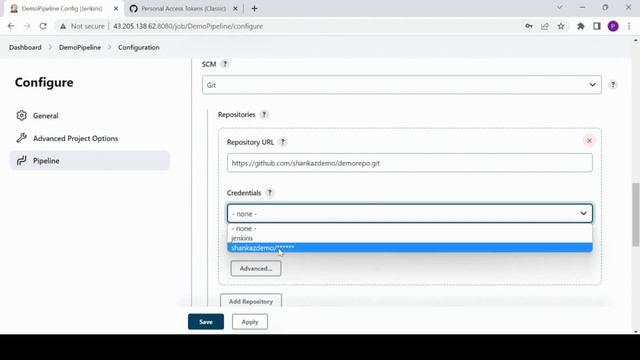Viewport: 640px width, 360px height.
Task: Click the share page icon
Action: [x=545, y=26]
